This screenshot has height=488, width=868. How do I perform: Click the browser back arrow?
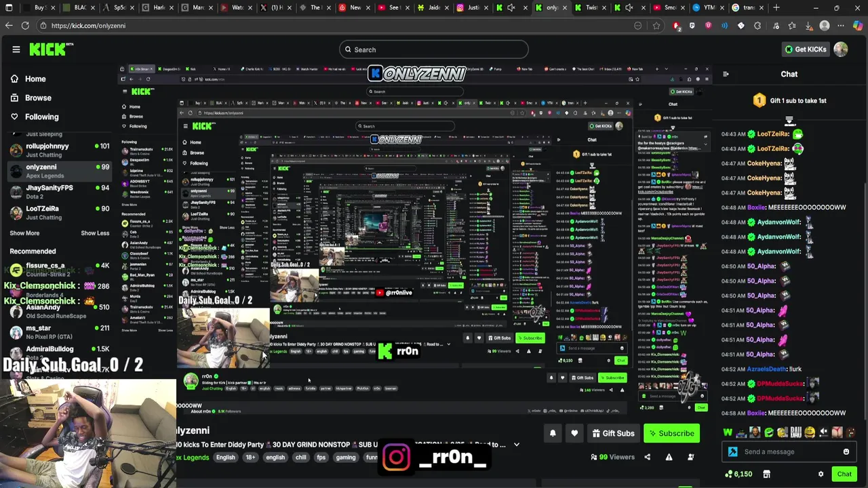coord(9,26)
